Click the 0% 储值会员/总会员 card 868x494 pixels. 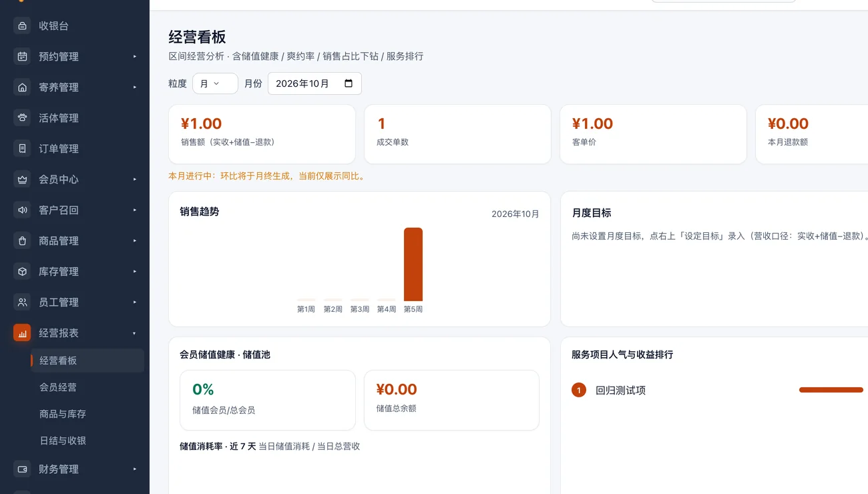tap(268, 401)
